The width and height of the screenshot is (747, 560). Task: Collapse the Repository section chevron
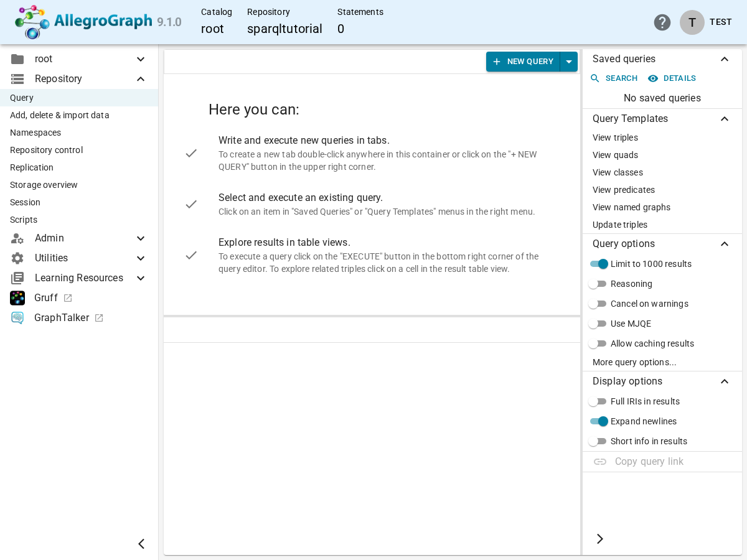point(141,79)
